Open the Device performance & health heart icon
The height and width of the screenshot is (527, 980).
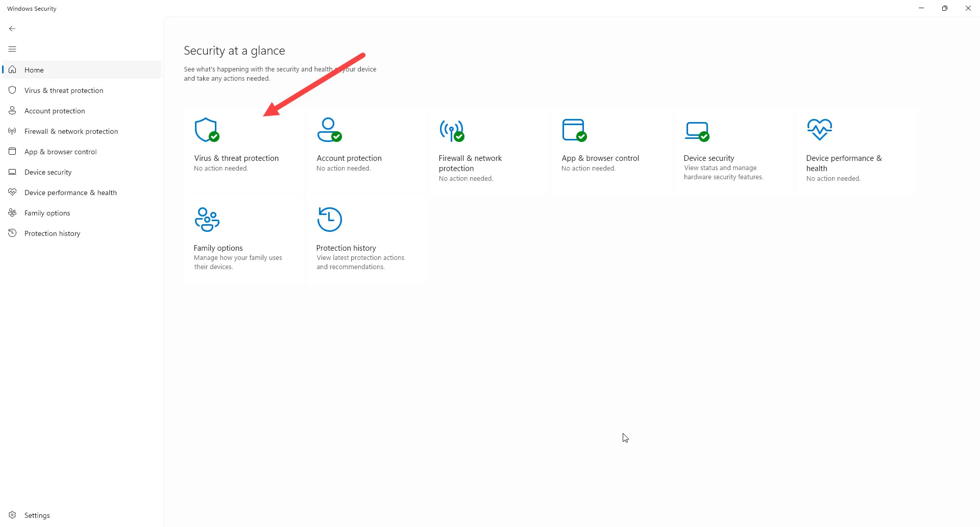coord(819,130)
